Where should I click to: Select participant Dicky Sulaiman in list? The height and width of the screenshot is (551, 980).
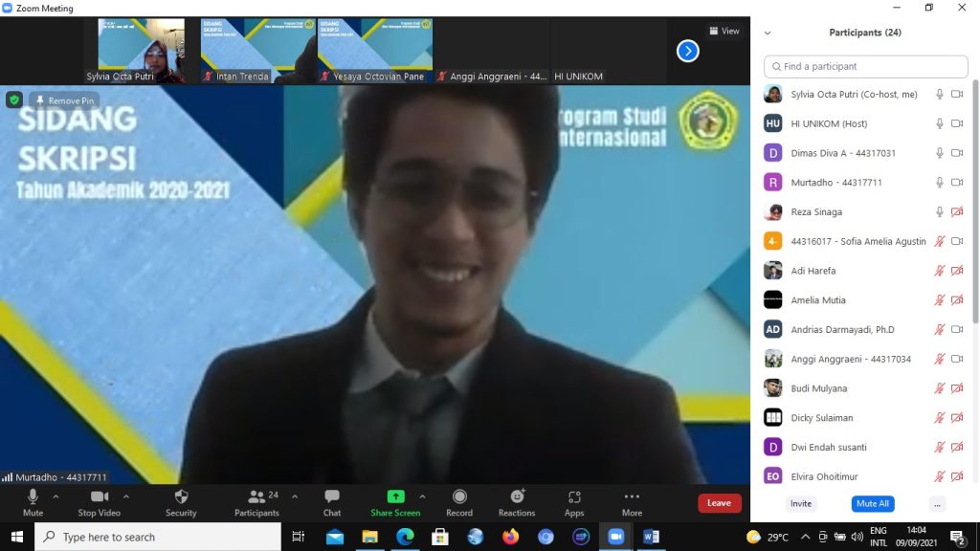865,417
